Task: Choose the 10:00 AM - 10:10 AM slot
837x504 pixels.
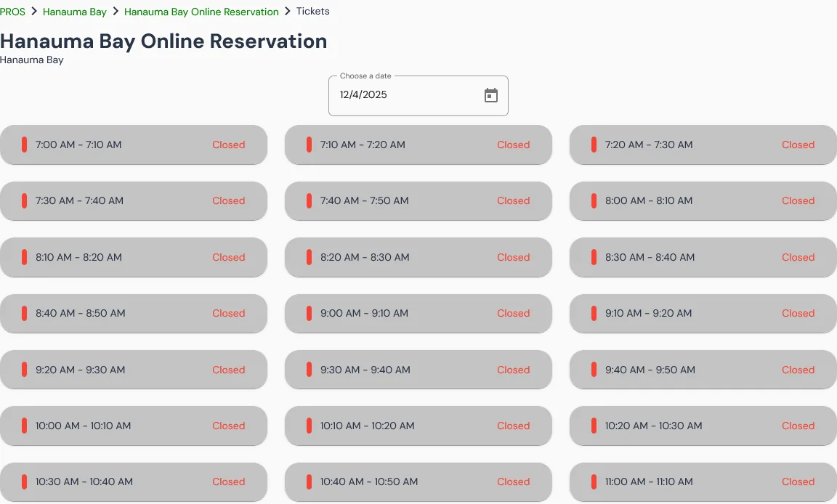Action: click(x=134, y=426)
